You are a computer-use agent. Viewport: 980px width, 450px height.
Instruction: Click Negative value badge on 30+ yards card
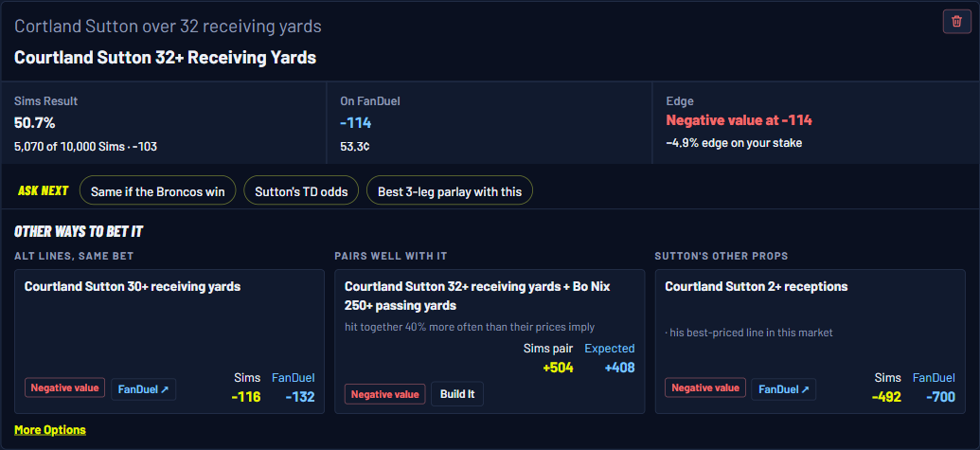[65, 387]
